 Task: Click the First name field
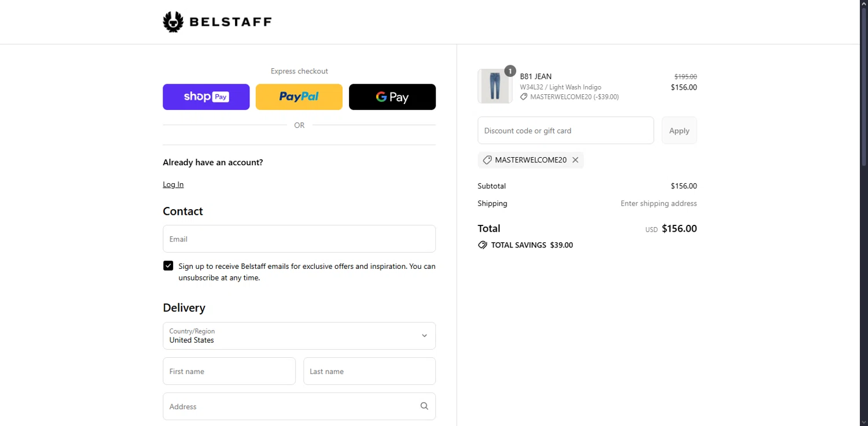(x=229, y=371)
